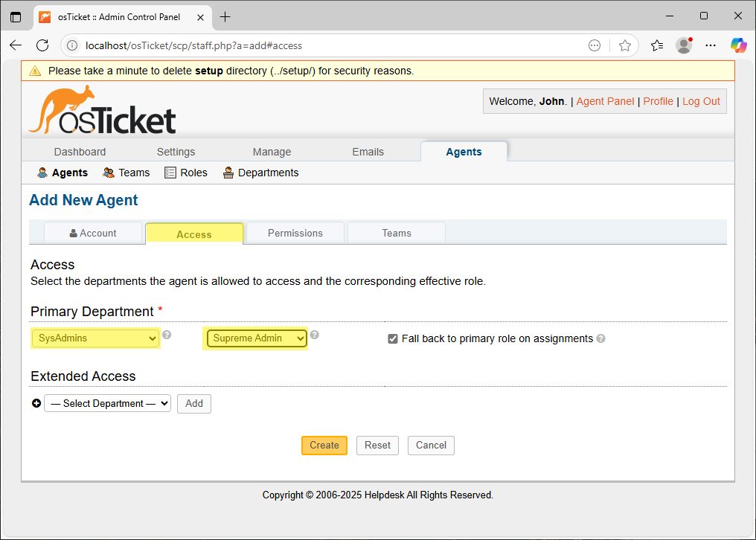Open the Select Department dropdown

[107, 403]
